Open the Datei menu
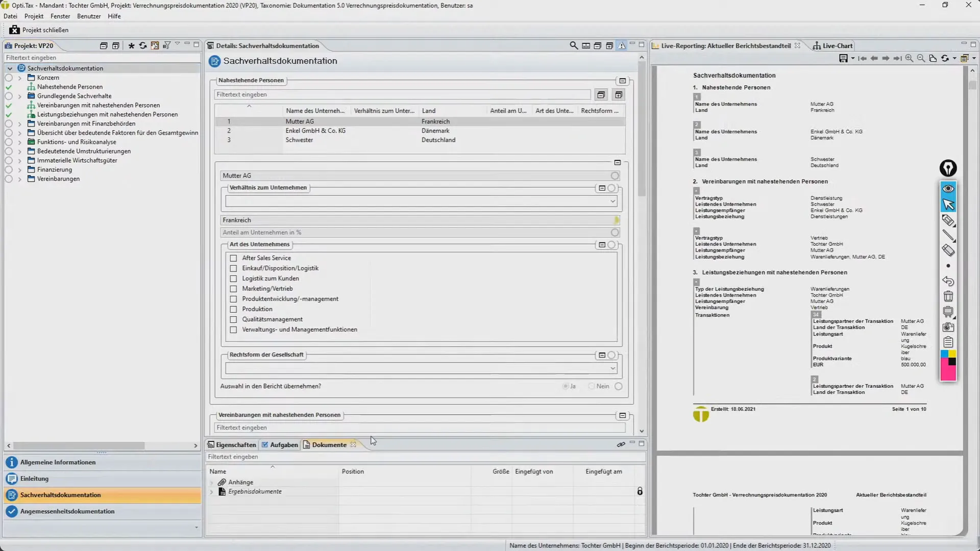 (10, 16)
